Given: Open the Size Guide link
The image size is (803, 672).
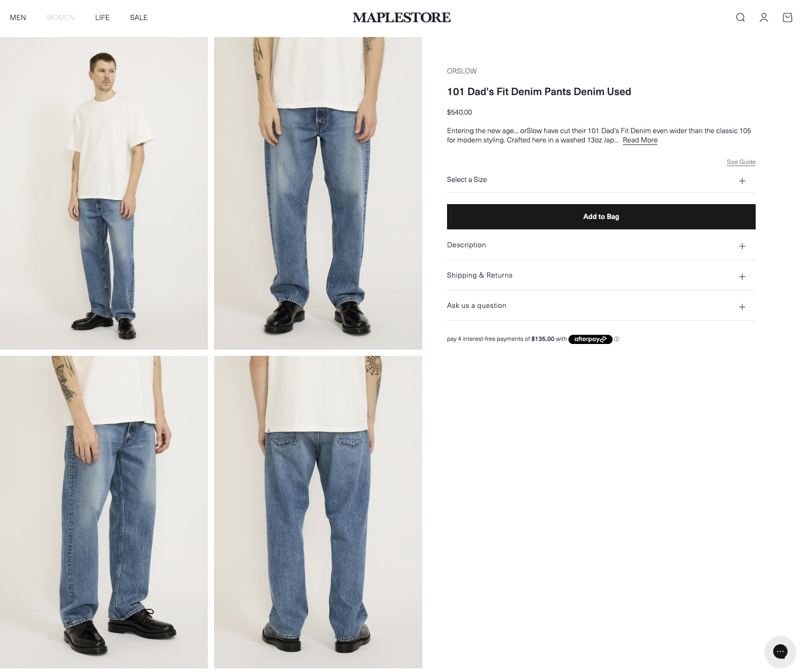Looking at the screenshot, I should [741, 162].
